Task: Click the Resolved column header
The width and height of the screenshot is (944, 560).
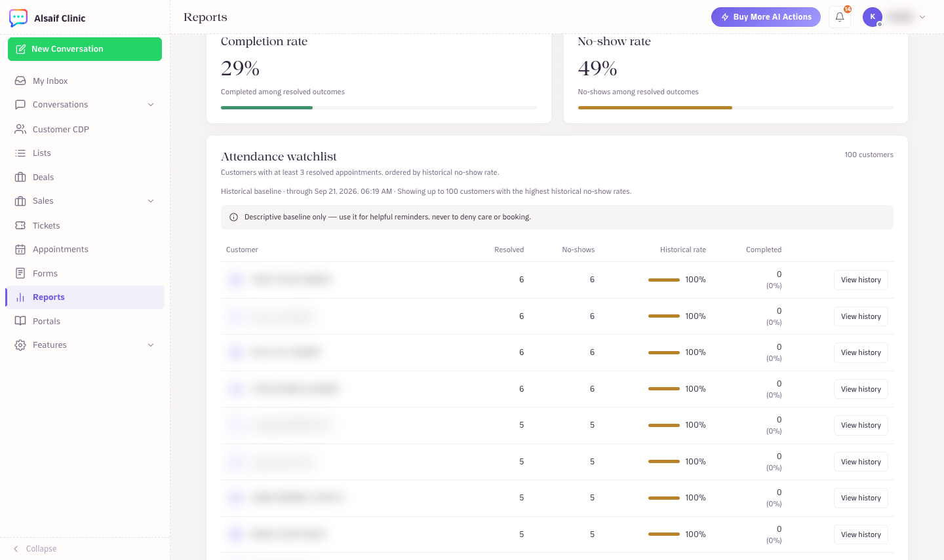Action: pos(509,250)
